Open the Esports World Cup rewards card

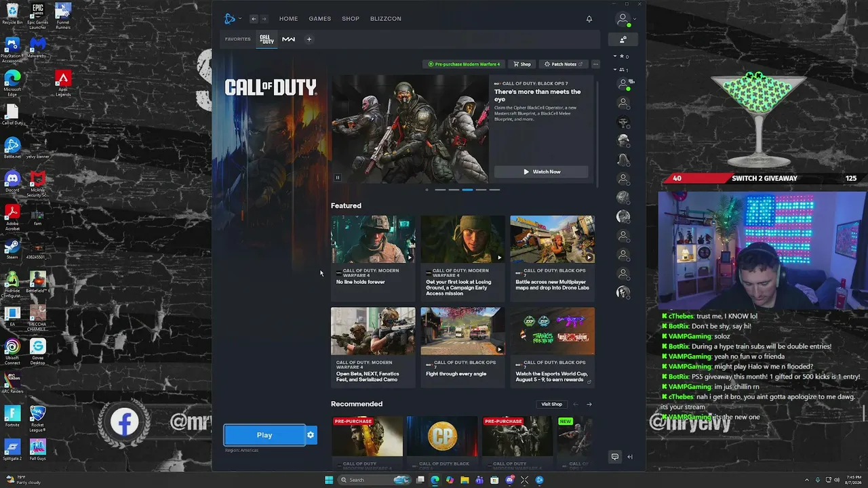click(552, 347)
